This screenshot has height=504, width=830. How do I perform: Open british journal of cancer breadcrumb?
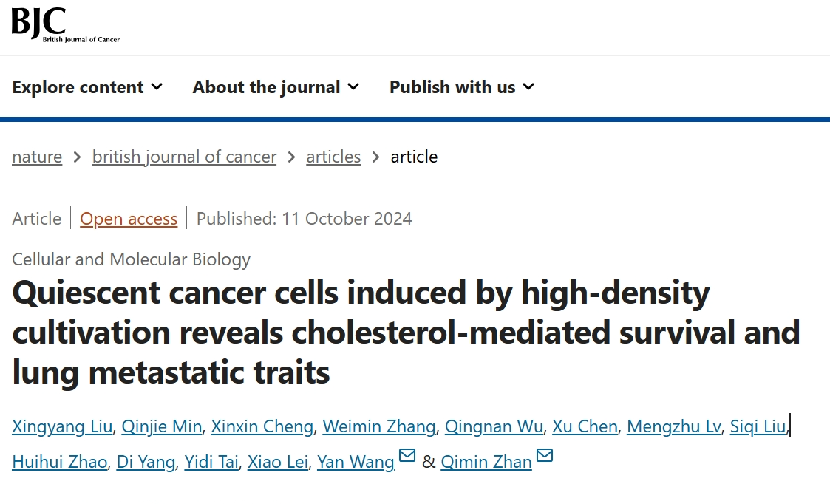click(184, 157)
